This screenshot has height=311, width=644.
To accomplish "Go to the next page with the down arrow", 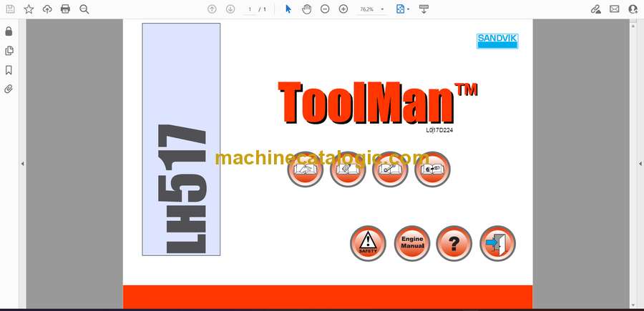I will [x=230, y=9].
